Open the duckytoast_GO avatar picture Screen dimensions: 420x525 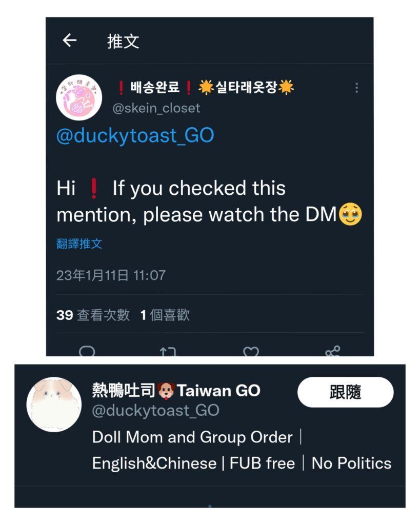[x=54, y=405]
